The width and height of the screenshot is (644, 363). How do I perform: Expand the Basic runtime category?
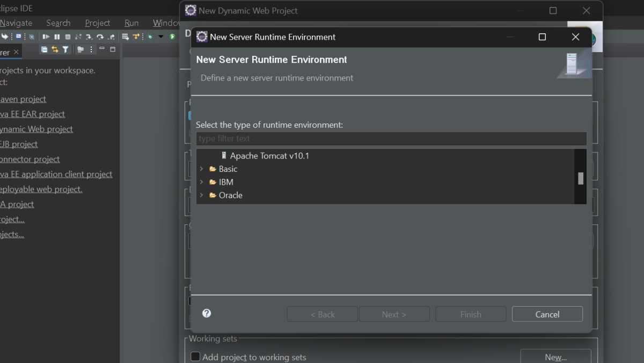pyautogui.click(x=201, y=169)
